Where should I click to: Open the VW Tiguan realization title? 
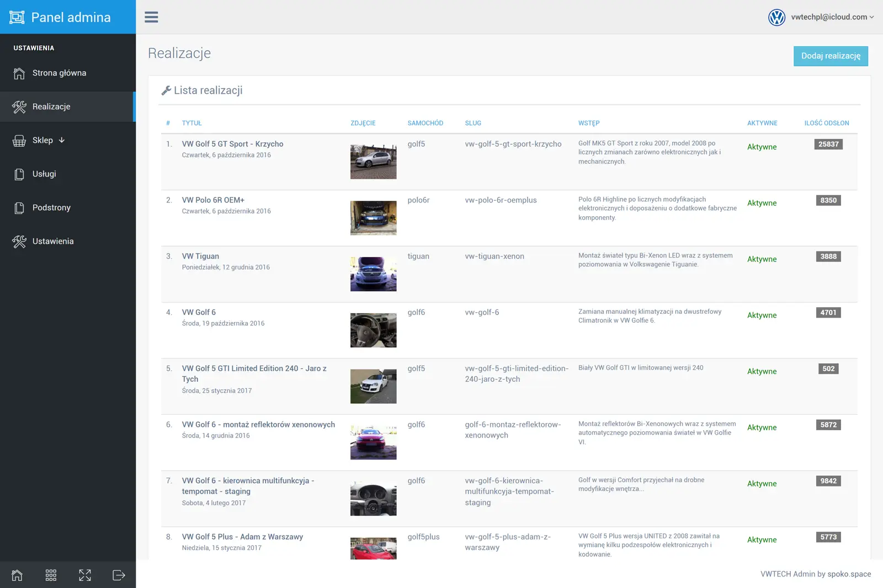(200, 256)
